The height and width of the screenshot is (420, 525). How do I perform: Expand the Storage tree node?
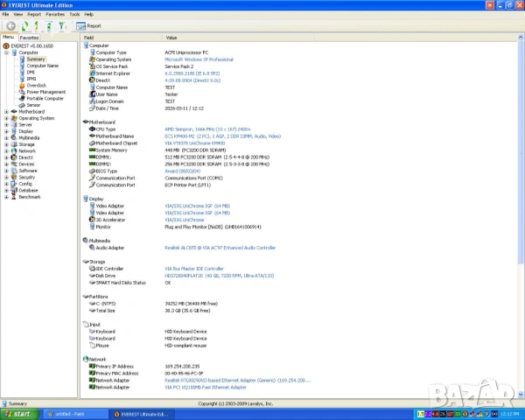[x=6, y=144]
